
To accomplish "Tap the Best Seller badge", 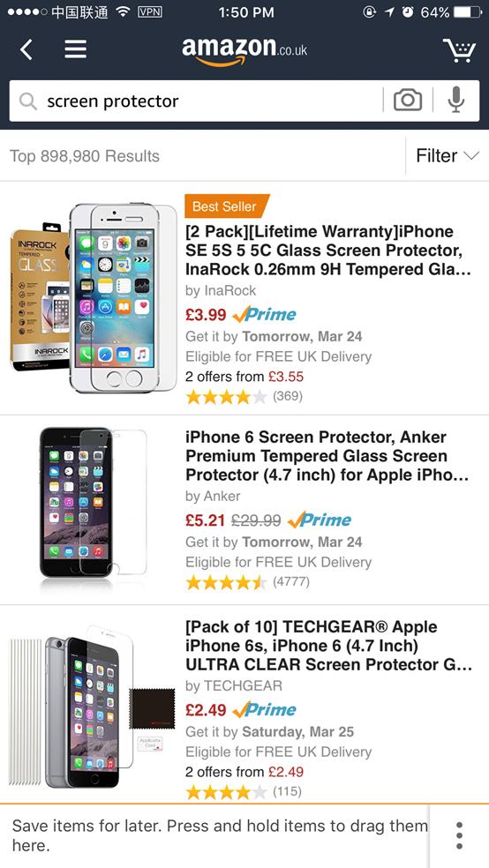I will coord(227,206).
